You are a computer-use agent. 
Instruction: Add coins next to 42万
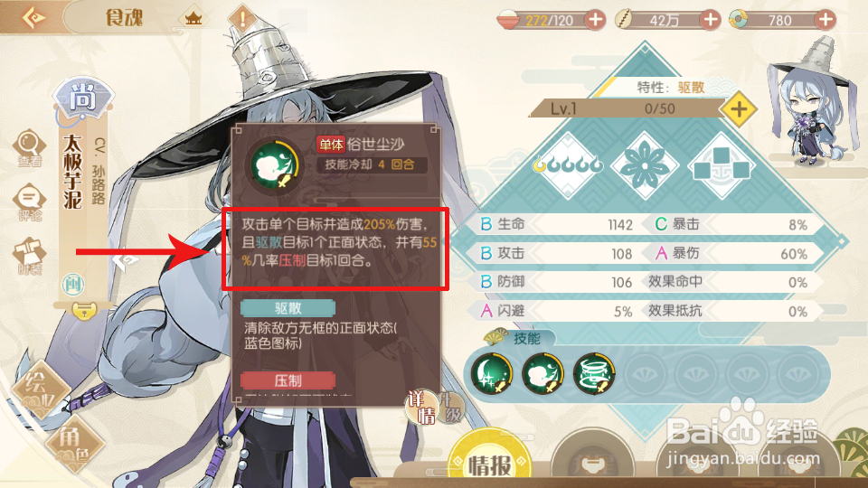click(710, 21)
